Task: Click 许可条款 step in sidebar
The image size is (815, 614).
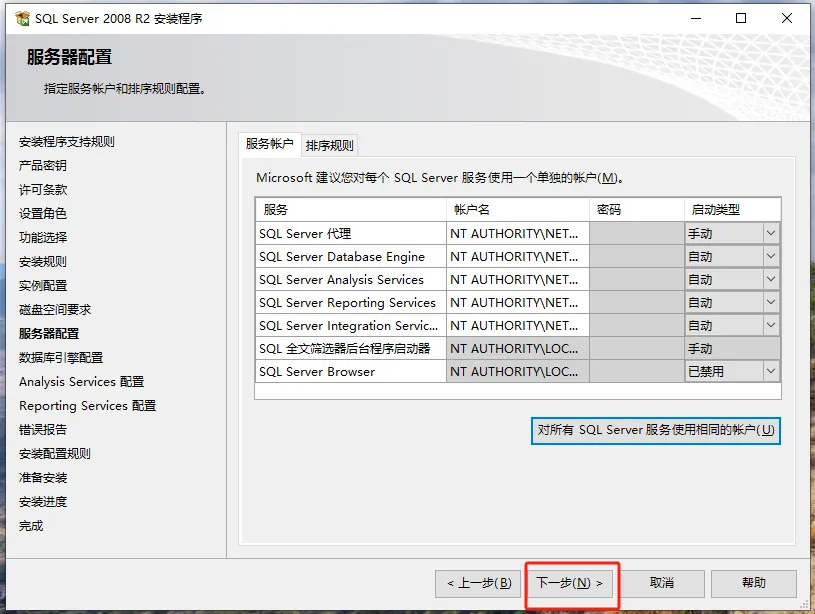Action: [43, 189]
